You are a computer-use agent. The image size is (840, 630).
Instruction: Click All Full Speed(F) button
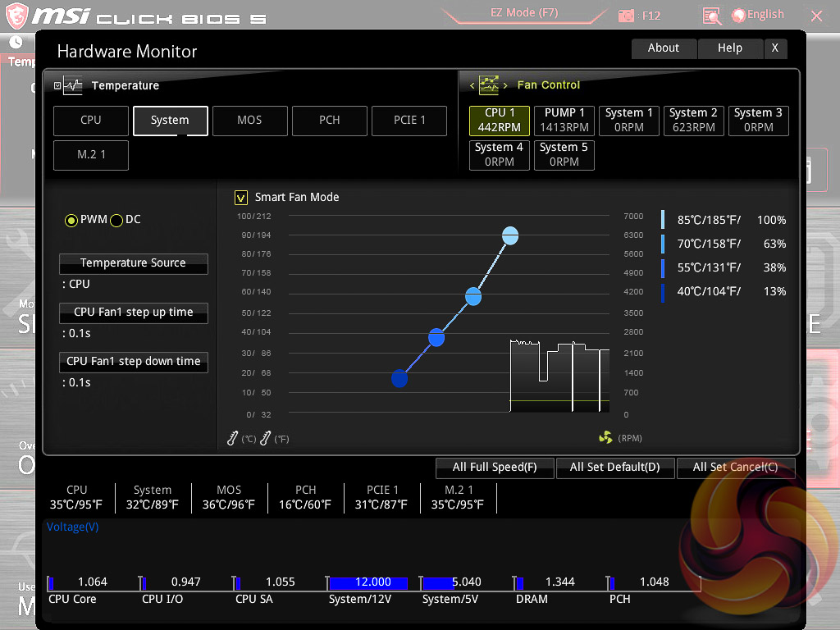[495, 468]
